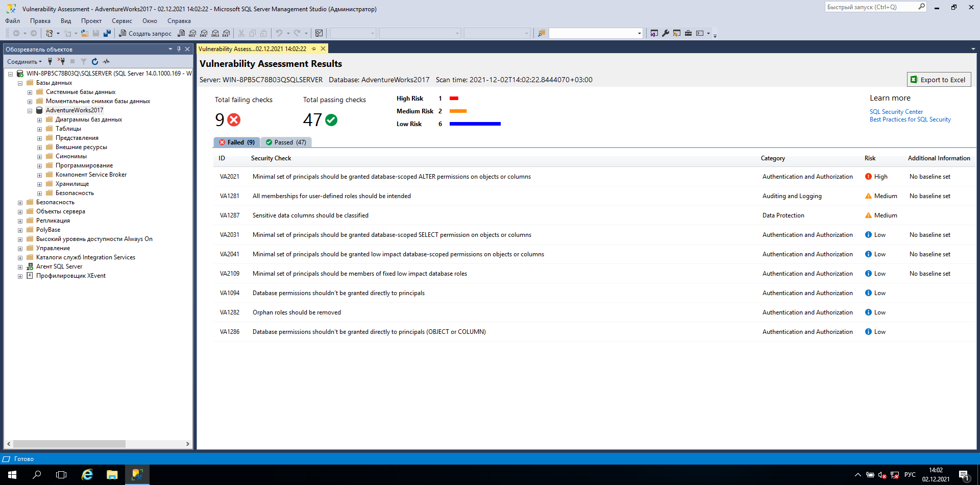Click the Быстрый запуск search field
This screenshot has width=980, height=485.
[x=871, y=7]
